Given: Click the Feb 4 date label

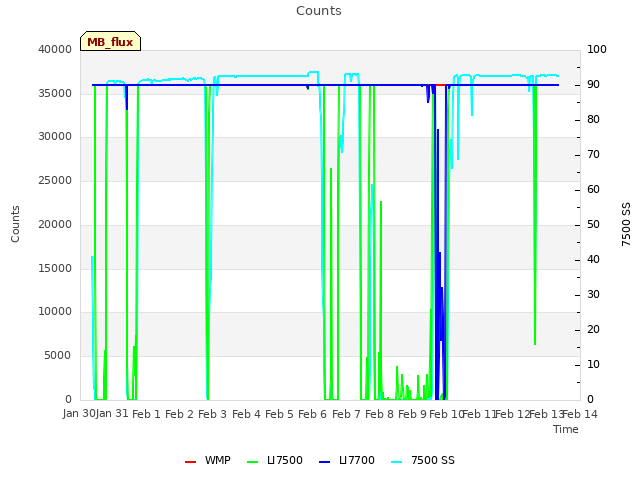Looking at the screenshot, I should 246,414.
